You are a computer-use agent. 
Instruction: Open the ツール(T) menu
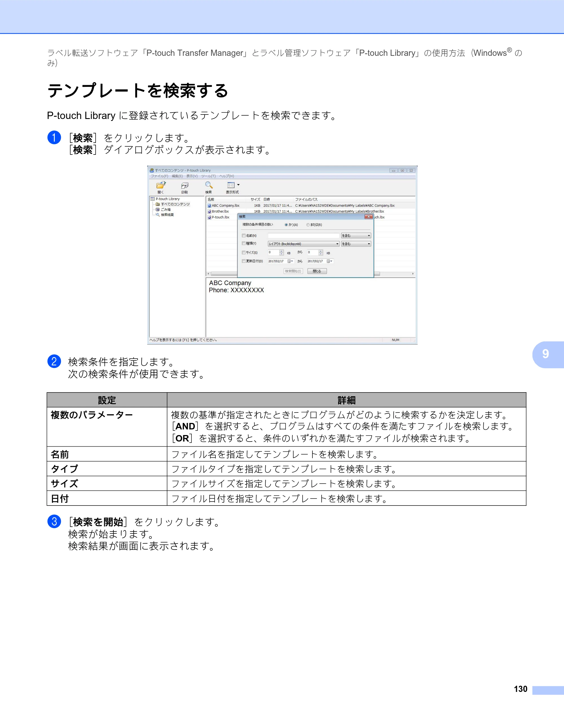coord(208,176)
